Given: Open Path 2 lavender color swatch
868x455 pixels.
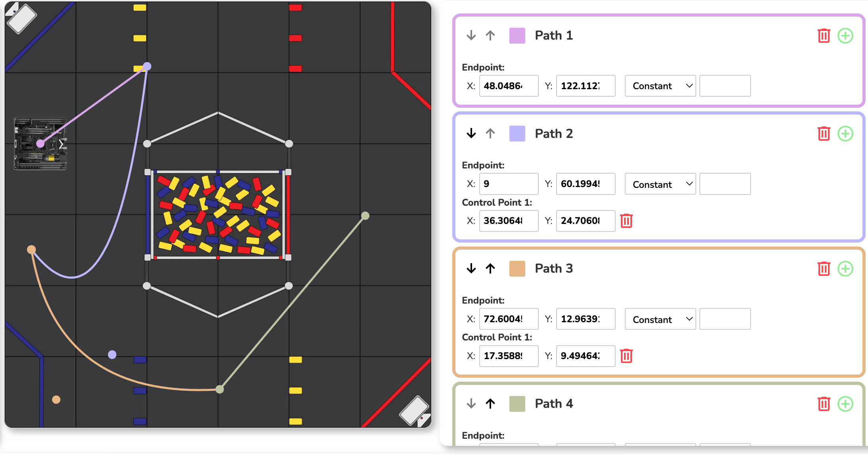Looking at the screenshot, I should 517,134.
